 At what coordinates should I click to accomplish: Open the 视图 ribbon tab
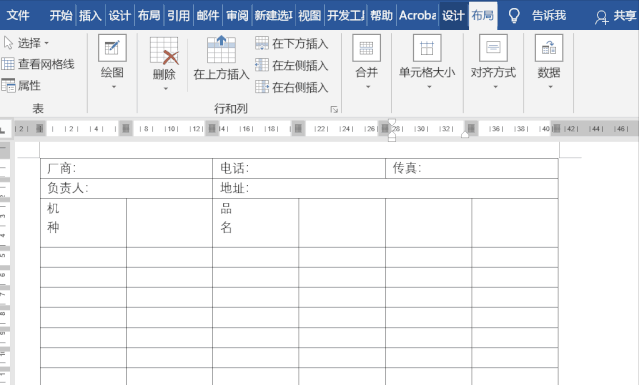coord(309,15)
